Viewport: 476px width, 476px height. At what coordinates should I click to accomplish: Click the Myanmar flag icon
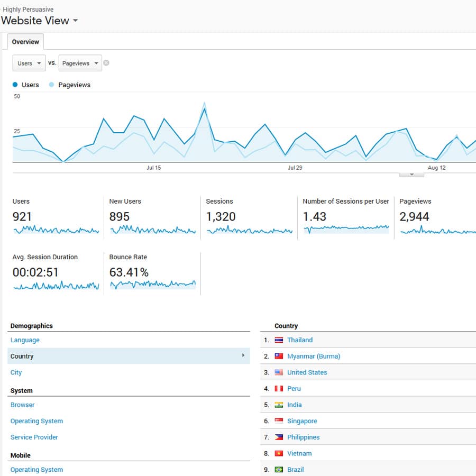[279, 356]
